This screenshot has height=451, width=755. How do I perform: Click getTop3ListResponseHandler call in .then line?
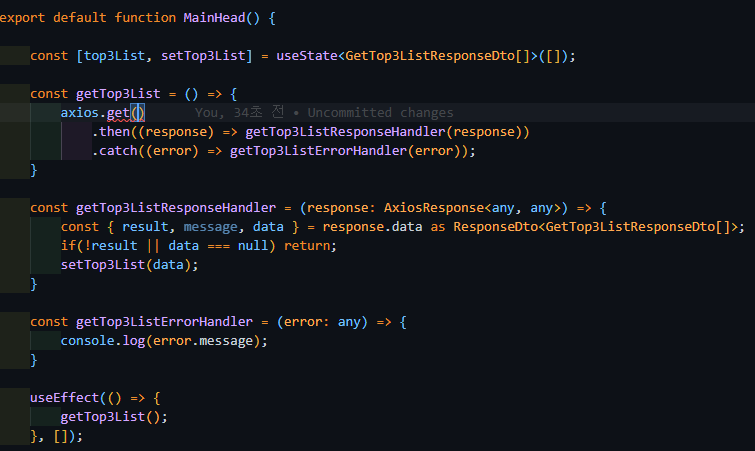[345, 132]
